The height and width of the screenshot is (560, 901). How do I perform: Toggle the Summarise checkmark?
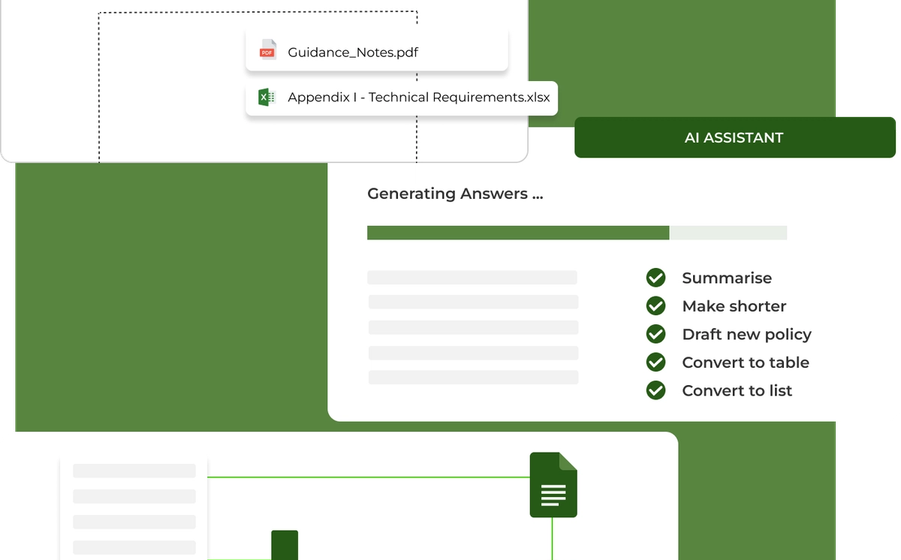coord(656,277)
